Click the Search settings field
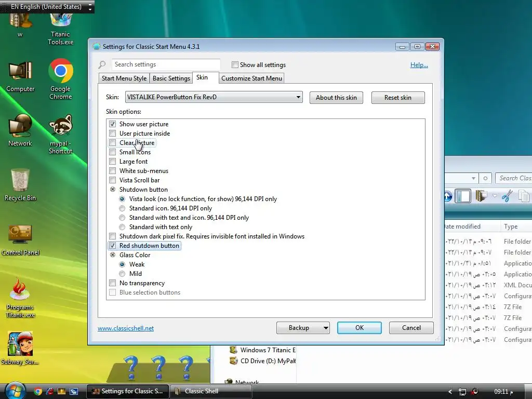The width and height of the screenshot is (532, 399). tap(166, 64)
